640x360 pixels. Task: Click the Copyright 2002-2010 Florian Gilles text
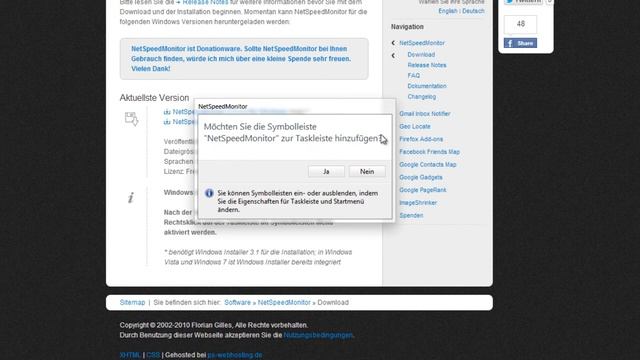click(x=214, y=325)
